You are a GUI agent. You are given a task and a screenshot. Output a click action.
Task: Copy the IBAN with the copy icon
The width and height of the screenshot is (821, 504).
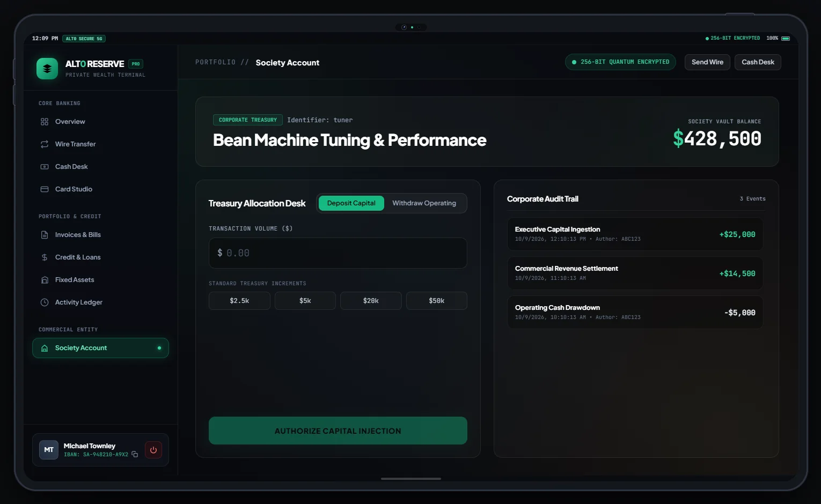click(x=135, y=455)
